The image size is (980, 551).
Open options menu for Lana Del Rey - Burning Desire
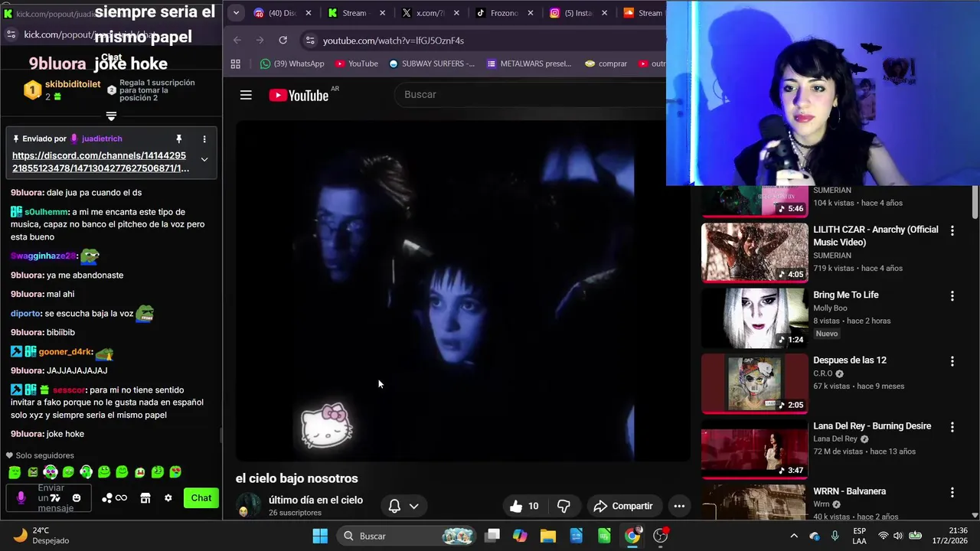(x=952, y=426)
